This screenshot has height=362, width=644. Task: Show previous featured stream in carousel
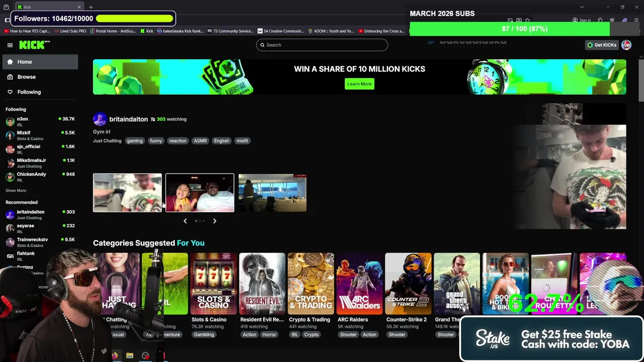(x=185, y=221)
